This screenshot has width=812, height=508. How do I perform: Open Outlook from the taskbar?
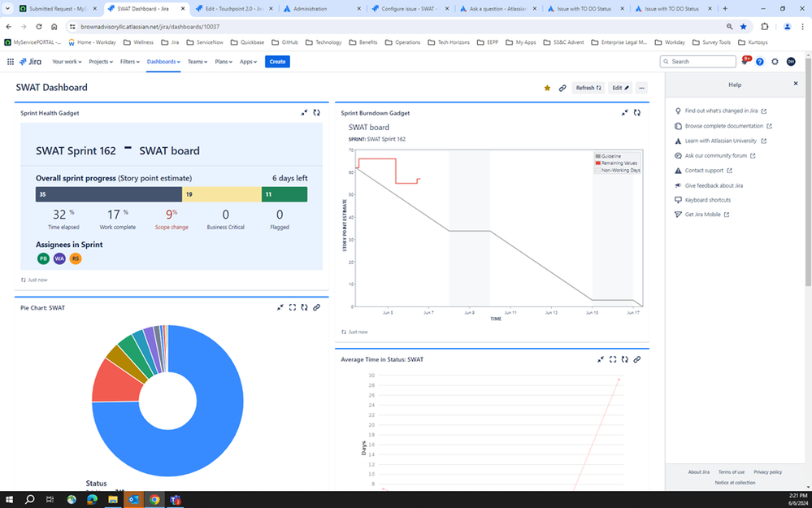click(x=133, y=499)
